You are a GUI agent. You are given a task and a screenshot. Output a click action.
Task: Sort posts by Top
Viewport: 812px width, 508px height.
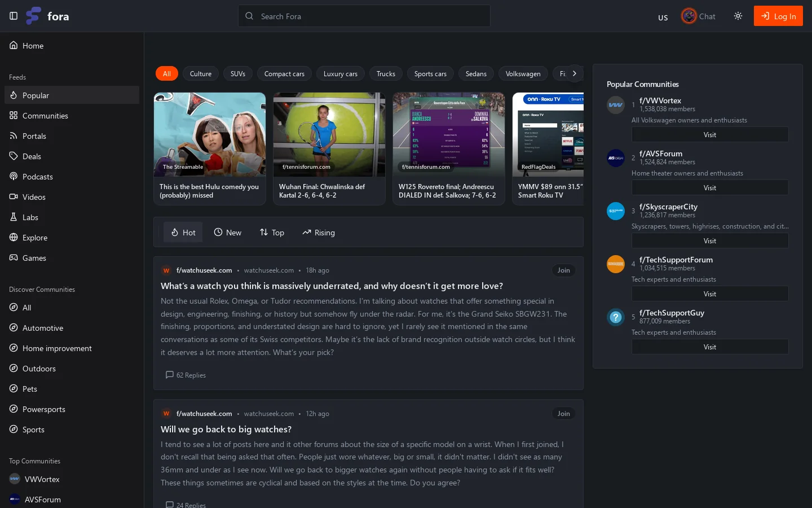point(272,232)
